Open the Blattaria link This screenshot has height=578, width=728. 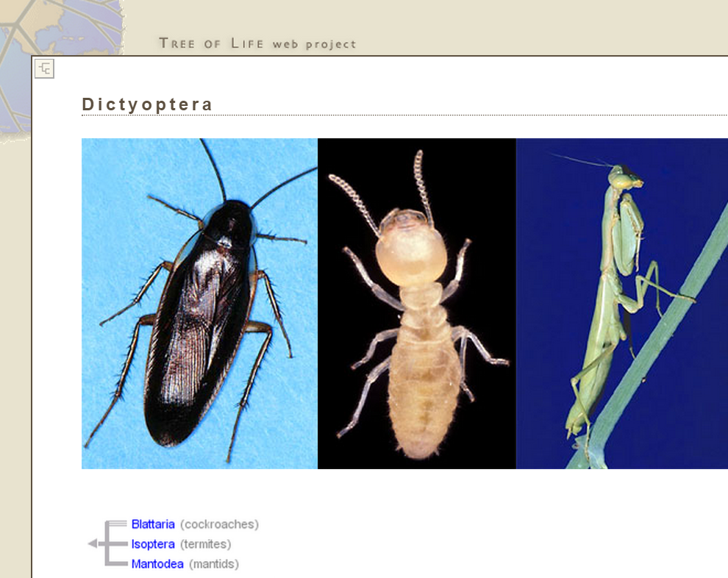coord(153,524)
